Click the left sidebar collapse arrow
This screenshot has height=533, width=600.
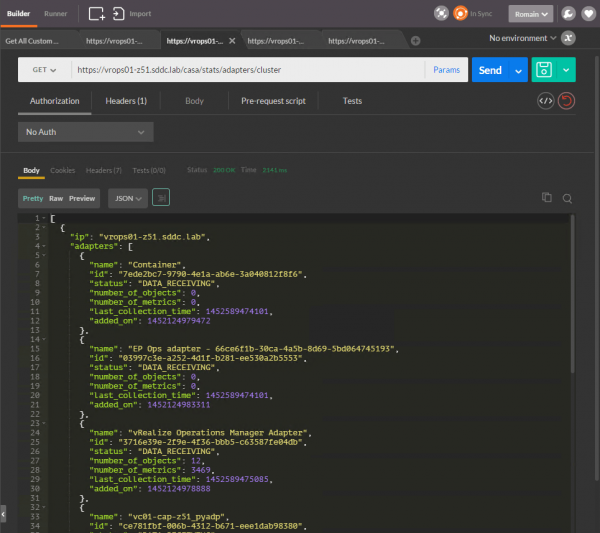pyautogui.click(x=3, y=514)
